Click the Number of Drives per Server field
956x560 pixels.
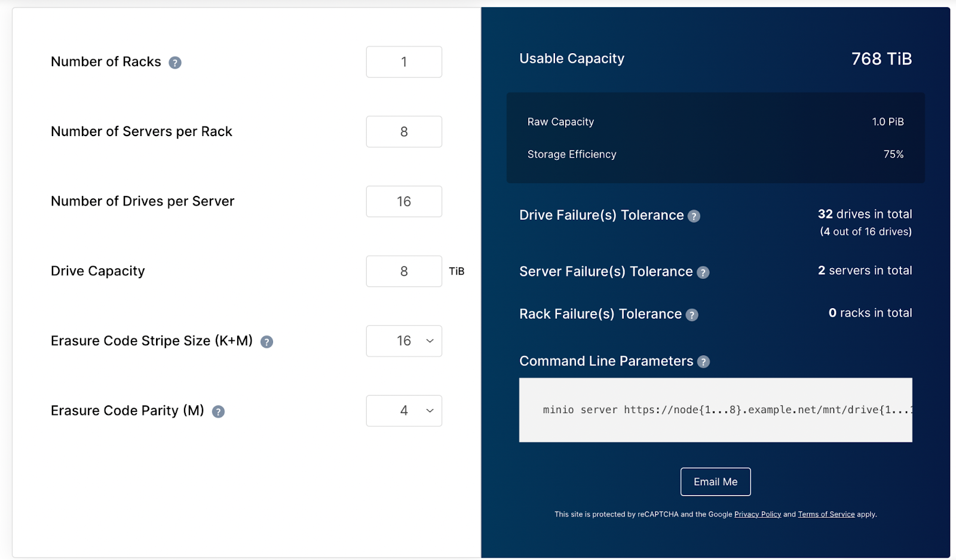pos(404,202)
